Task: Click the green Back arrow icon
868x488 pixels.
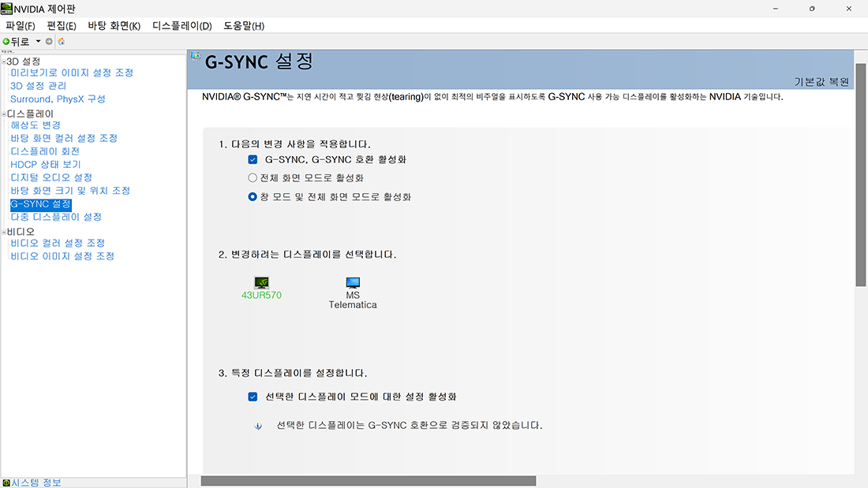Action: pyautogui.click(x=6, y=42)
